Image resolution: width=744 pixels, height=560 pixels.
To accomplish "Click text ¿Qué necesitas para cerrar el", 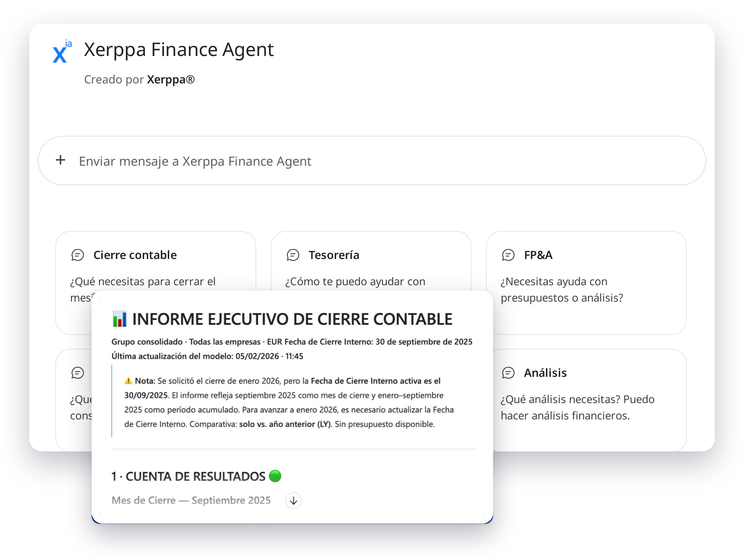I will pos(143,282).
